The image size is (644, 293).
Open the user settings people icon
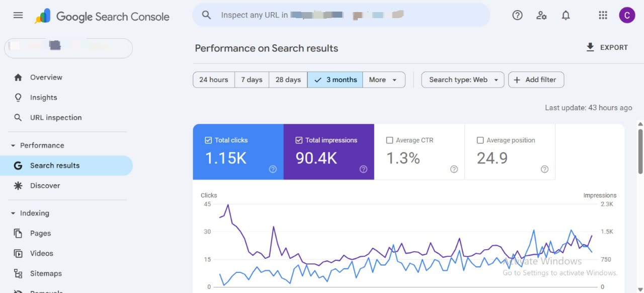(x=541, y=15)
